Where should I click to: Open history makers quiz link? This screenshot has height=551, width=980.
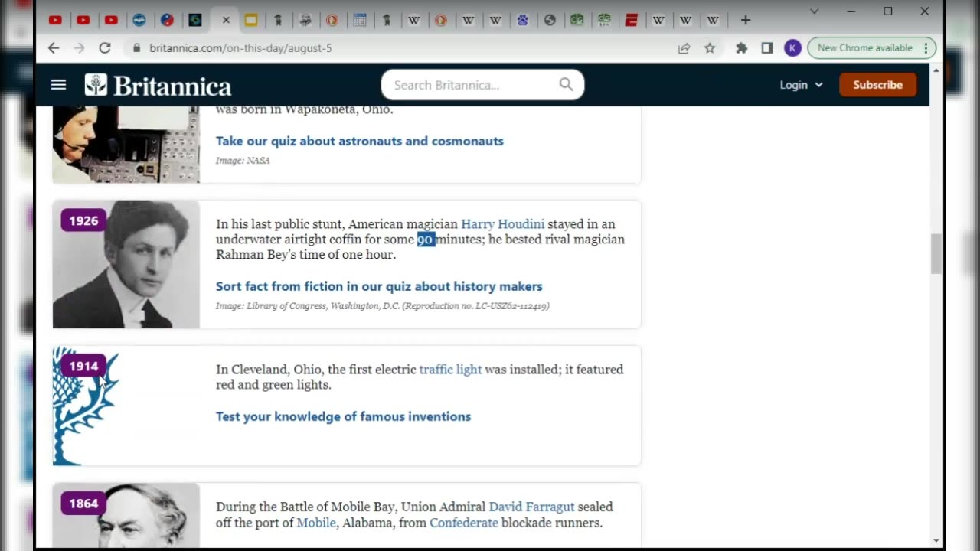coord(379,286)
